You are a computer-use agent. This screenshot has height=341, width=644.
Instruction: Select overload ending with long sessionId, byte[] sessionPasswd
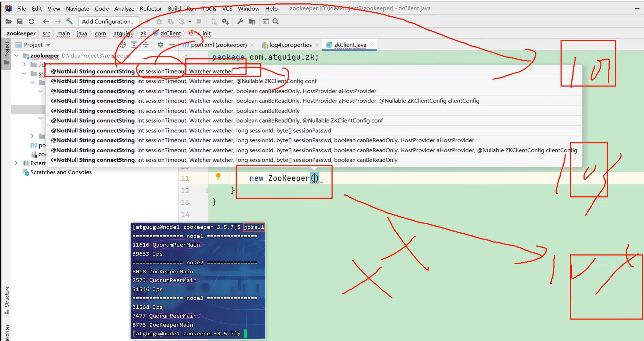[x=314, y=130]
